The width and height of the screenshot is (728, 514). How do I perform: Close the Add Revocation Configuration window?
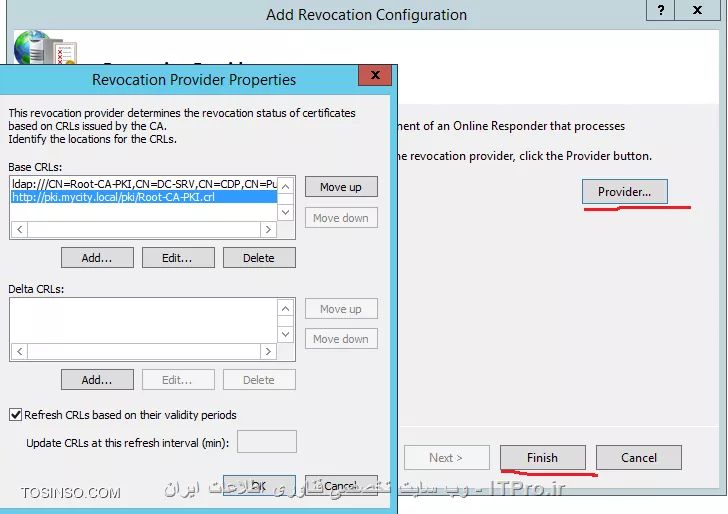click(x=697, y=10)
